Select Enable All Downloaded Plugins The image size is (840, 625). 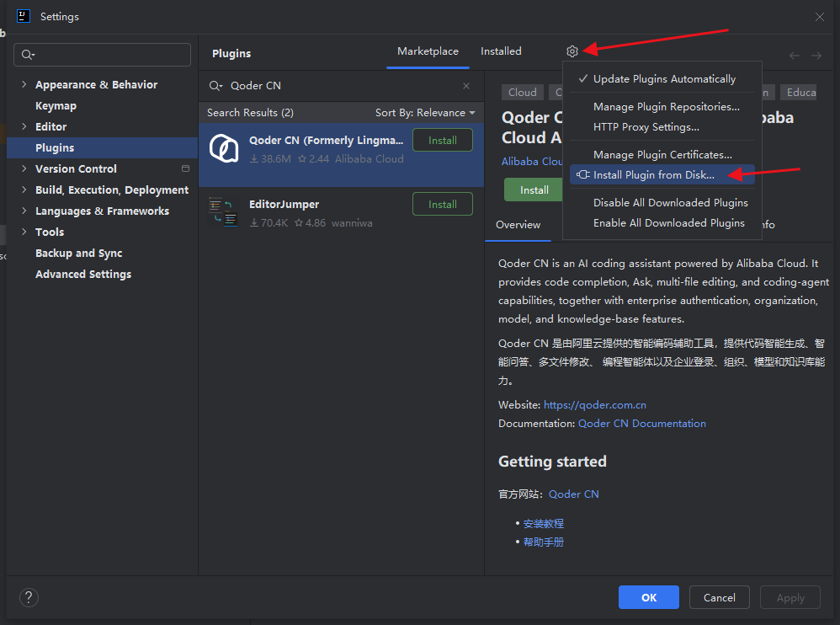[662, 223]
